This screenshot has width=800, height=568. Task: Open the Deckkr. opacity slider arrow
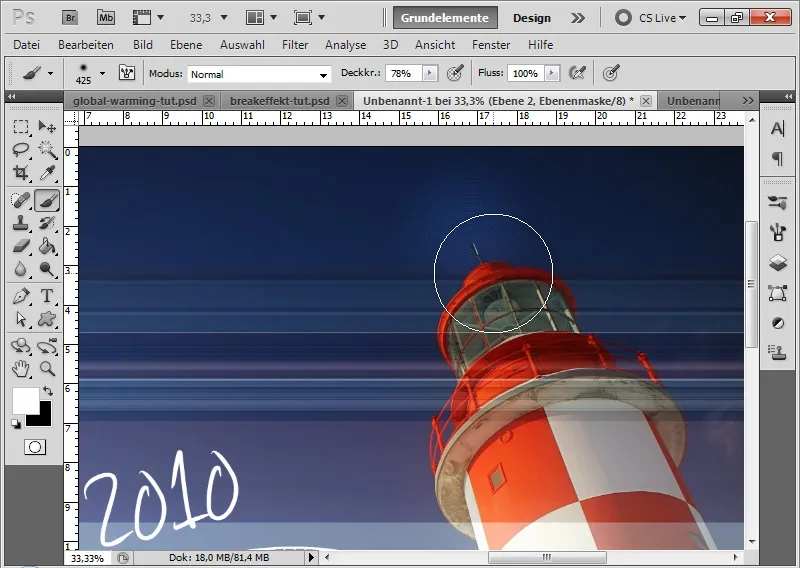pyautogui.click(x=430, y=73)
